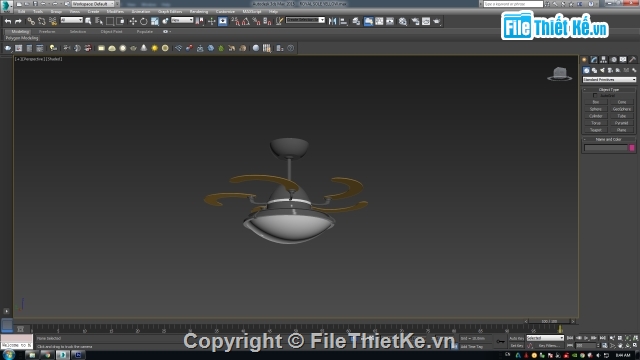Pick the Rectangular Selection Region tool
Screen dimensions: 640x360
(110, 21)
